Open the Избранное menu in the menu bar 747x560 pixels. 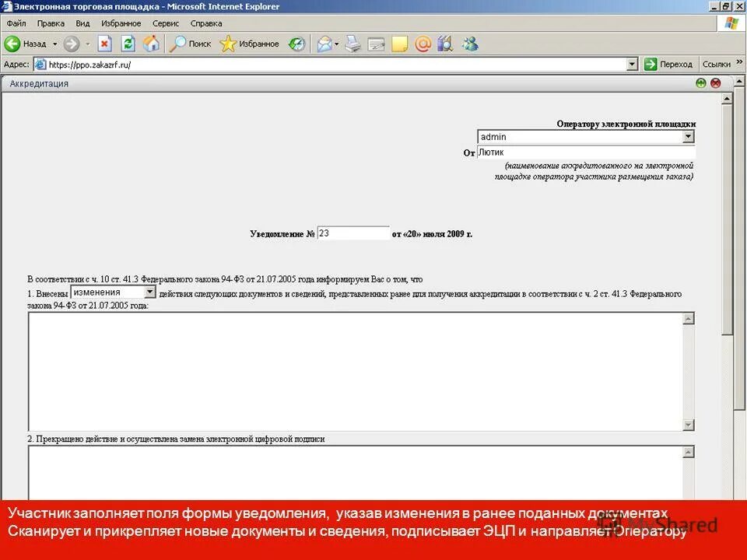point(121,23)
